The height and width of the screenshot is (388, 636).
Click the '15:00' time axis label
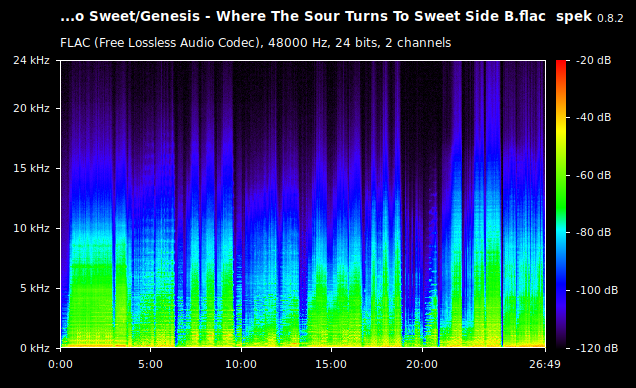click(x=331, y=364)
